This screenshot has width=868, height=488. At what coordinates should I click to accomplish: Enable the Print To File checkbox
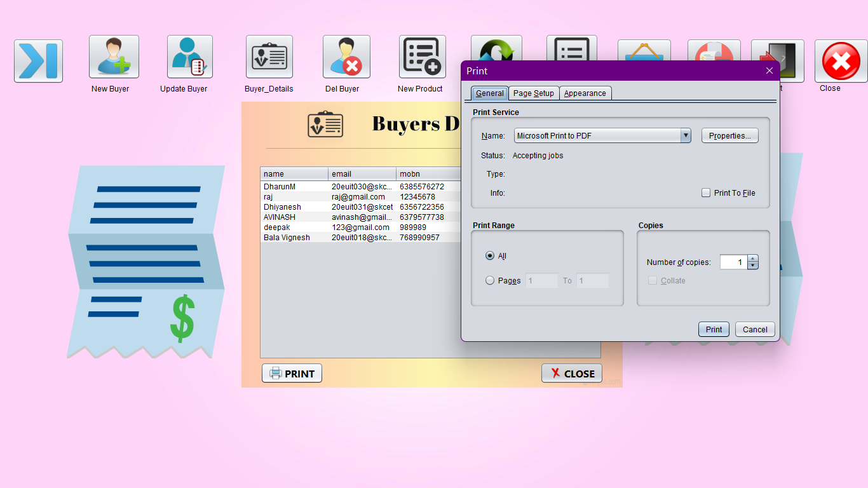(x=706, y=193)
